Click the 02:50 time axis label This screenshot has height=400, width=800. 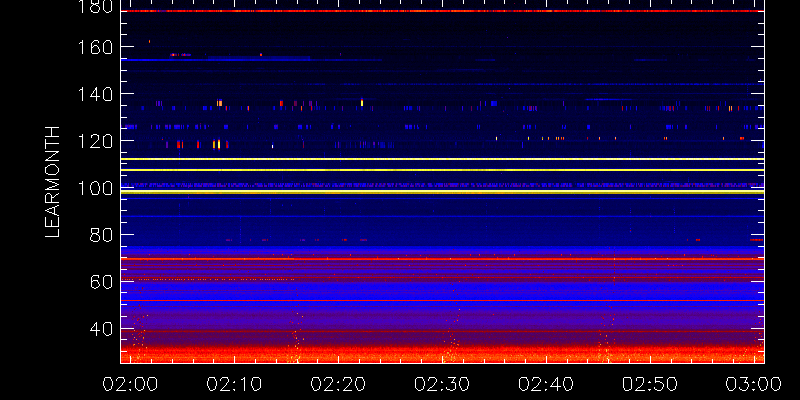click(x=651, y=383)
